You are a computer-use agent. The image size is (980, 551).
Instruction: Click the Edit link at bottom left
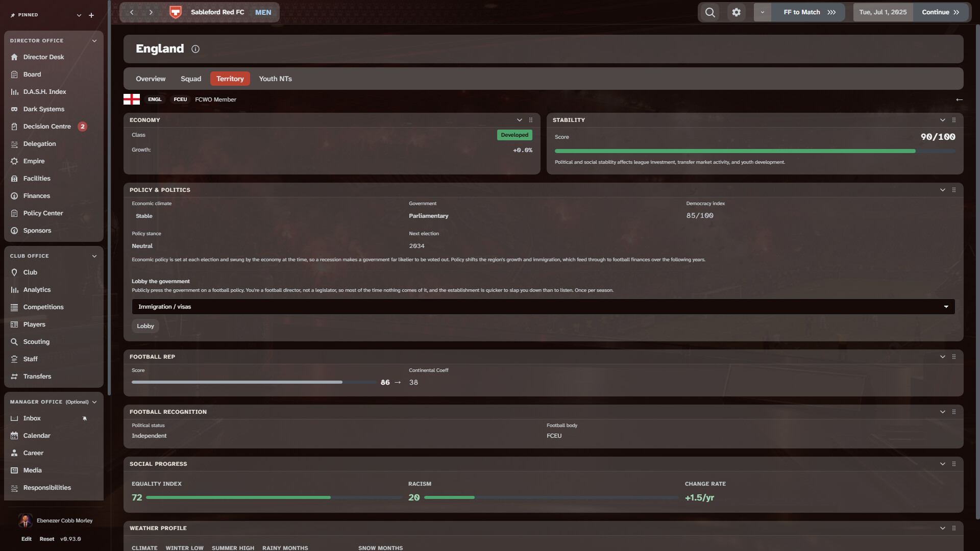[x=27, y=539]
